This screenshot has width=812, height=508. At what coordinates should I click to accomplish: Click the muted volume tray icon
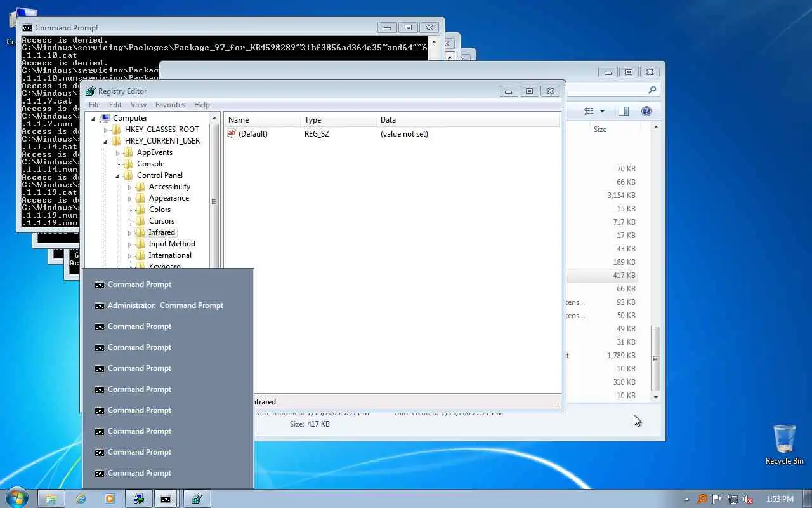pyautogui.click(x=749, y=499)
